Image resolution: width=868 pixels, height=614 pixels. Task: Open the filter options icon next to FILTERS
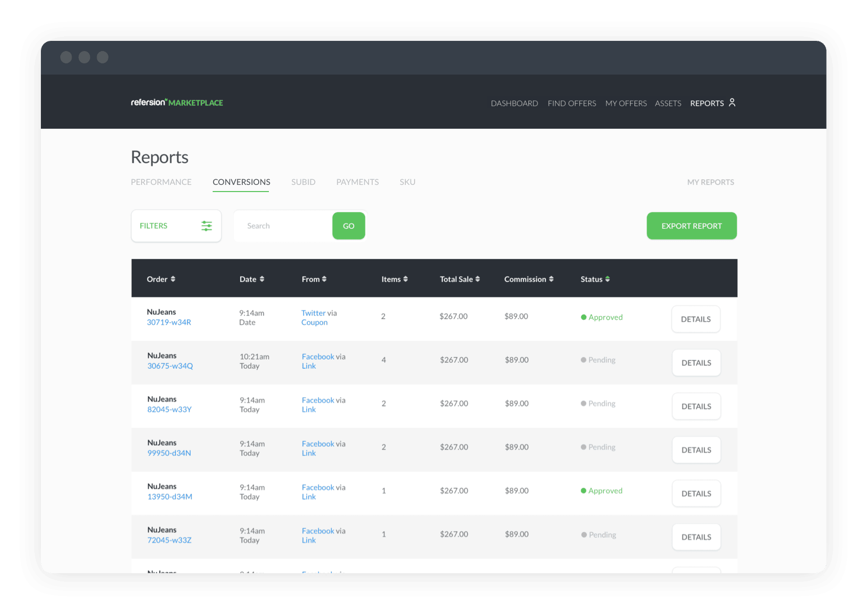coord(207,225)
